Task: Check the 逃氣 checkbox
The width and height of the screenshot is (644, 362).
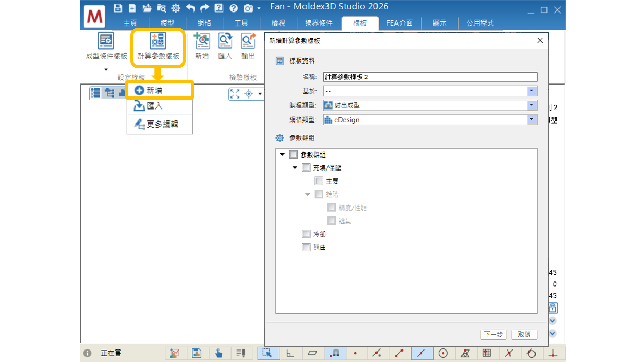Action: click(332, 221)
